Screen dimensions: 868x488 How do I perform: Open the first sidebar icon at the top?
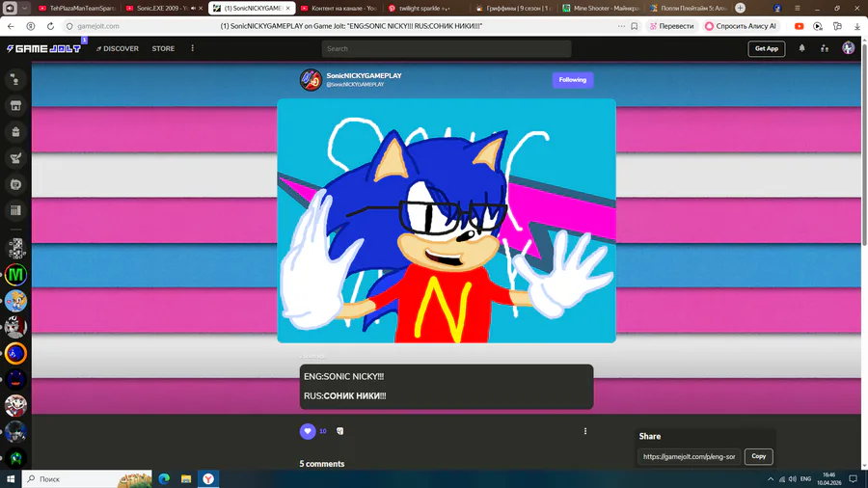15,80
